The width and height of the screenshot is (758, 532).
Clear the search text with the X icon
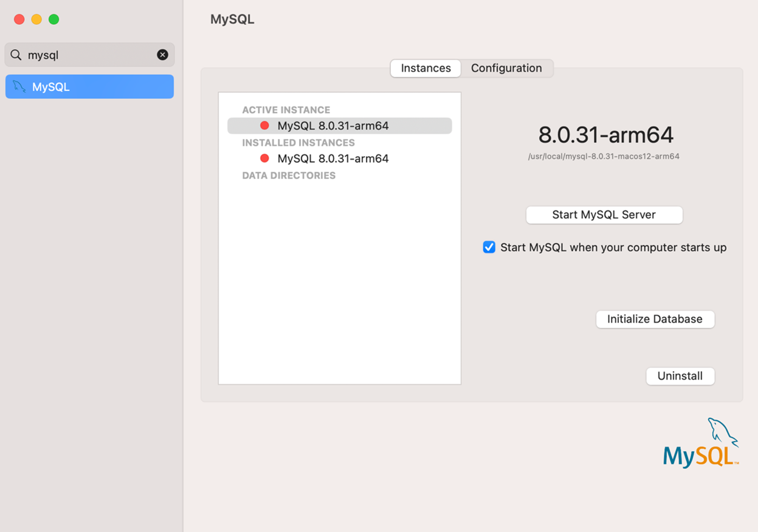(x=162, y=55)
